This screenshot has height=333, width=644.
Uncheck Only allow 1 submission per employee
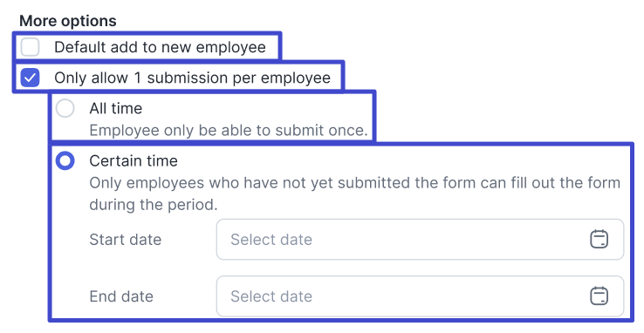coord(30,78)
